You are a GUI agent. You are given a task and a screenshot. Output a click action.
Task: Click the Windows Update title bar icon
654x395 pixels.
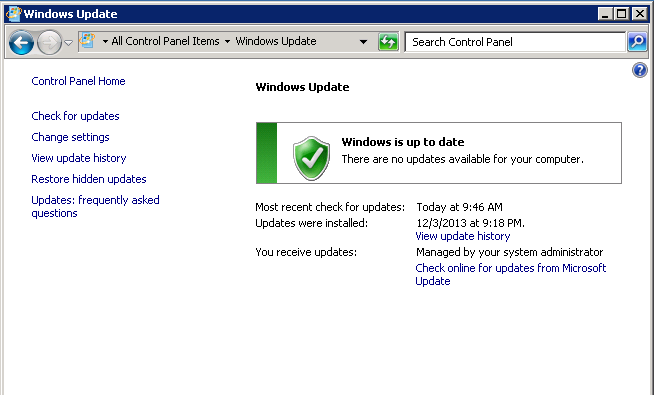pos(13,14)
